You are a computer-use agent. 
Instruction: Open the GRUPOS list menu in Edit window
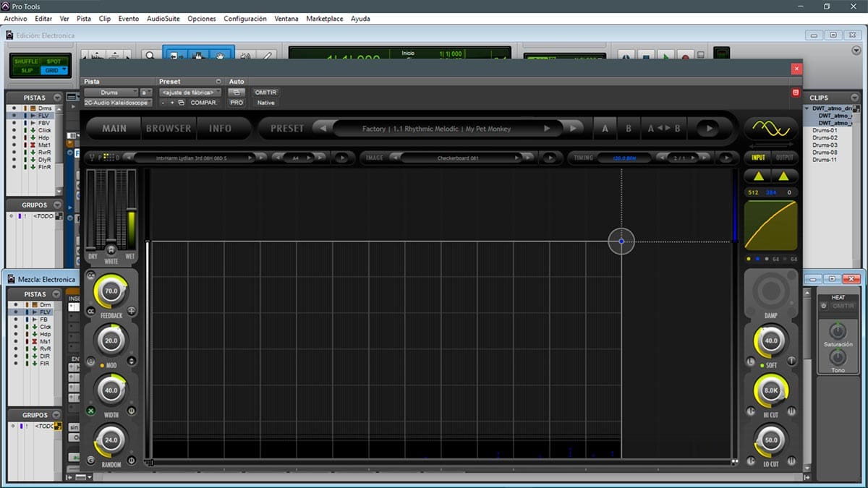point(56,205)
